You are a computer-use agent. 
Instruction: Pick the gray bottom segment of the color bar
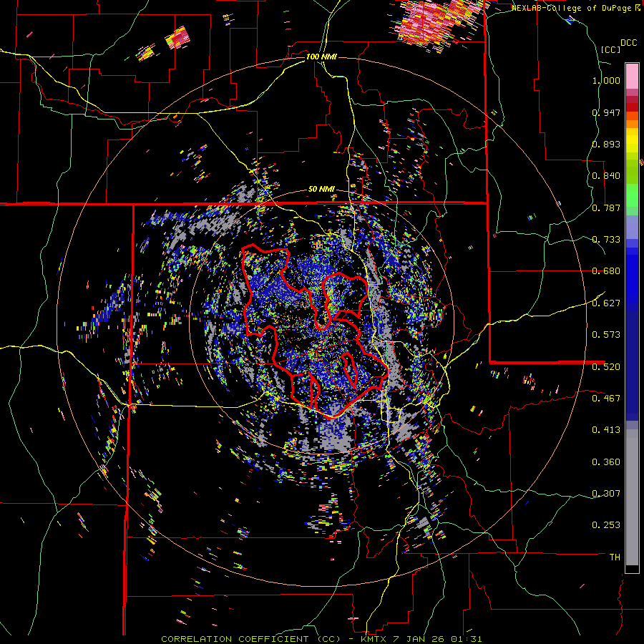[x=632, y=497]
